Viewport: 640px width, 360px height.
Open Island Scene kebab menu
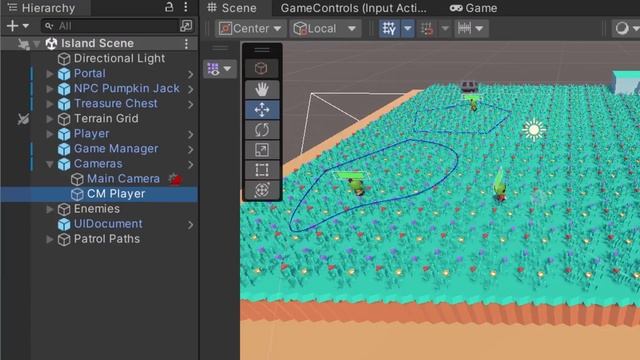[x=187, y=43]
